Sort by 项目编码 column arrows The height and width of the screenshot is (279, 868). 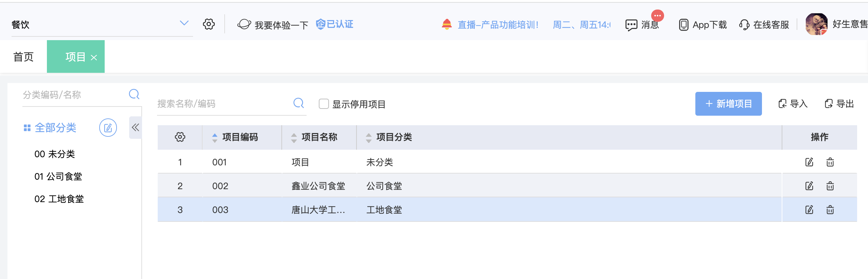click(x=214, y=137)
